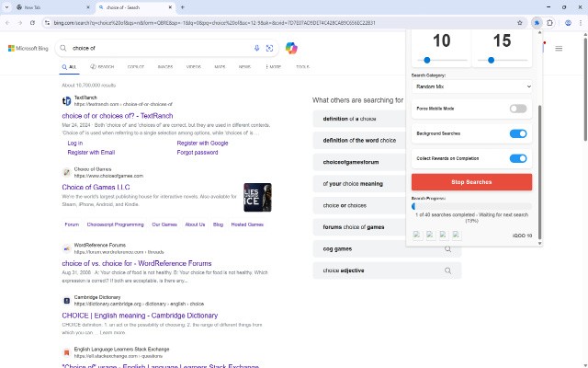This screenshot has height=368, width=588.
Task: Open a new tab with plus button
Action: [183, 7]
